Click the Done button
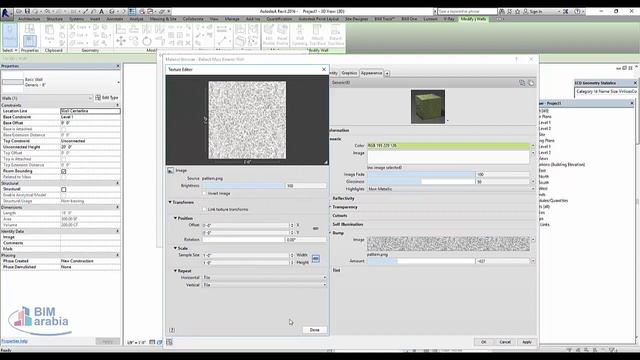Screen dimensions: 640x360 click(x=314, y=330)
